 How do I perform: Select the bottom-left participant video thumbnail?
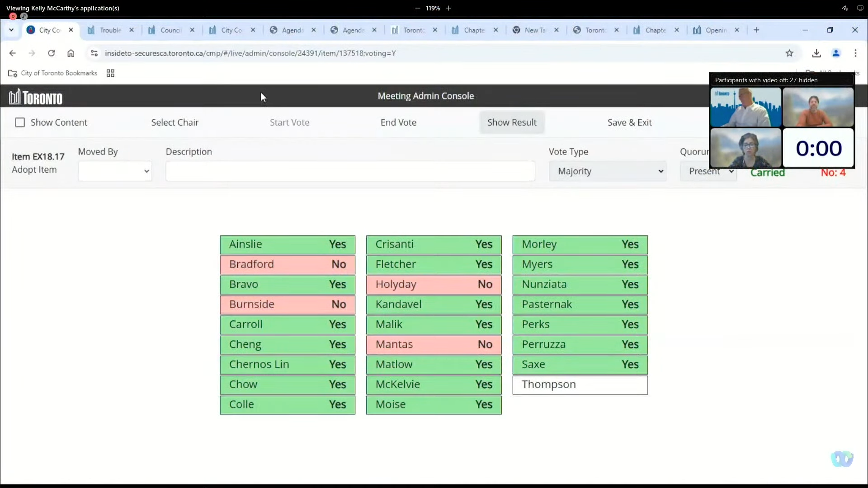click(746, 148)
